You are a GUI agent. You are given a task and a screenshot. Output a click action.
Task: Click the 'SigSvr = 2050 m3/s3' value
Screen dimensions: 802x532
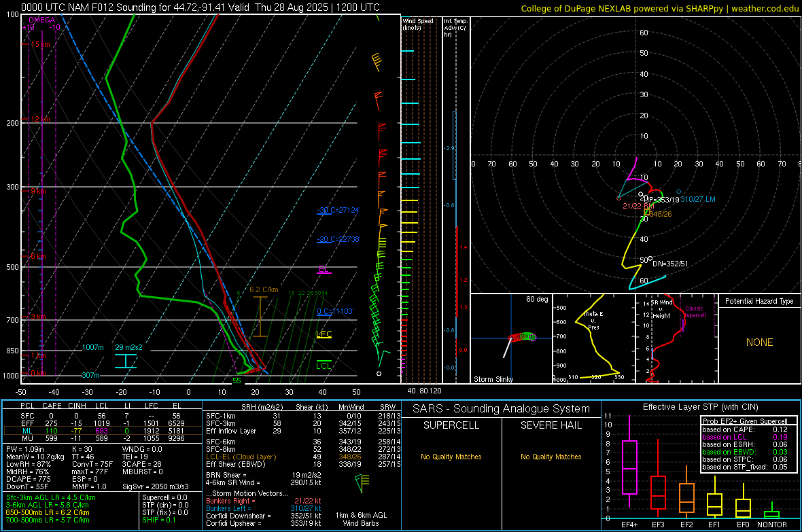[156, 487]
